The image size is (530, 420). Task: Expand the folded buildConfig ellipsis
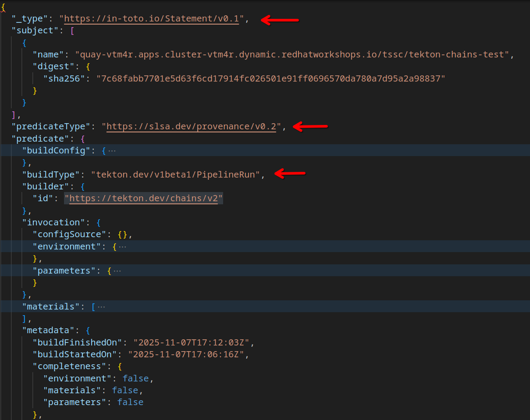point(112,151)
